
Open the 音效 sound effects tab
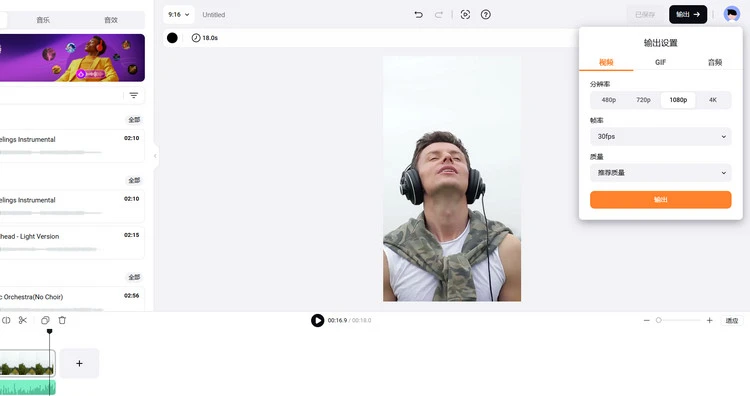111,20
